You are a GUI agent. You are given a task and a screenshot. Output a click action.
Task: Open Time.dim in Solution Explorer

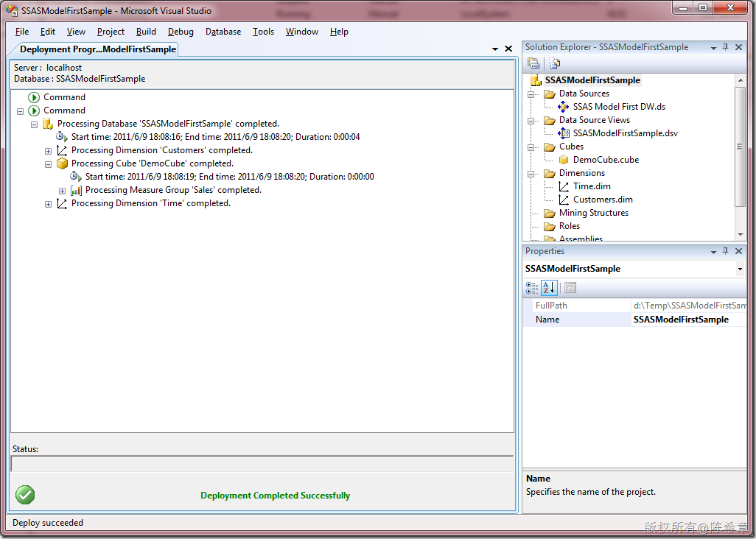click(592, 186)
